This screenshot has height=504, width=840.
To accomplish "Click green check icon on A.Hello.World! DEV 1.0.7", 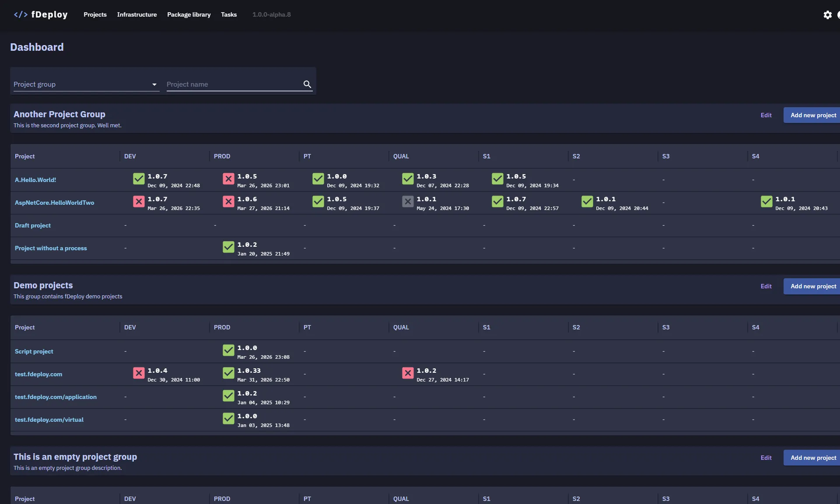I will [x=139, y=179].
